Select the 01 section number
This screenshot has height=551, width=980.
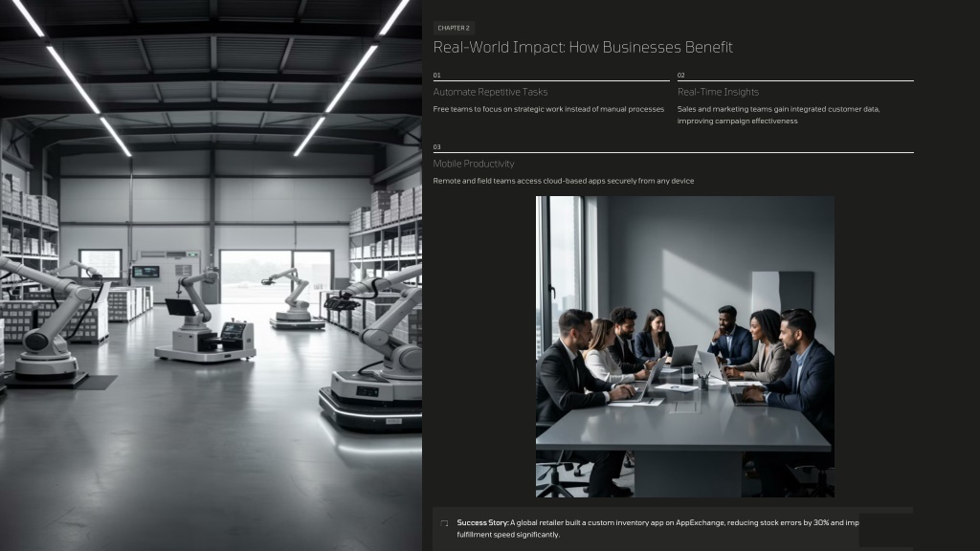(x=437, y=75)
